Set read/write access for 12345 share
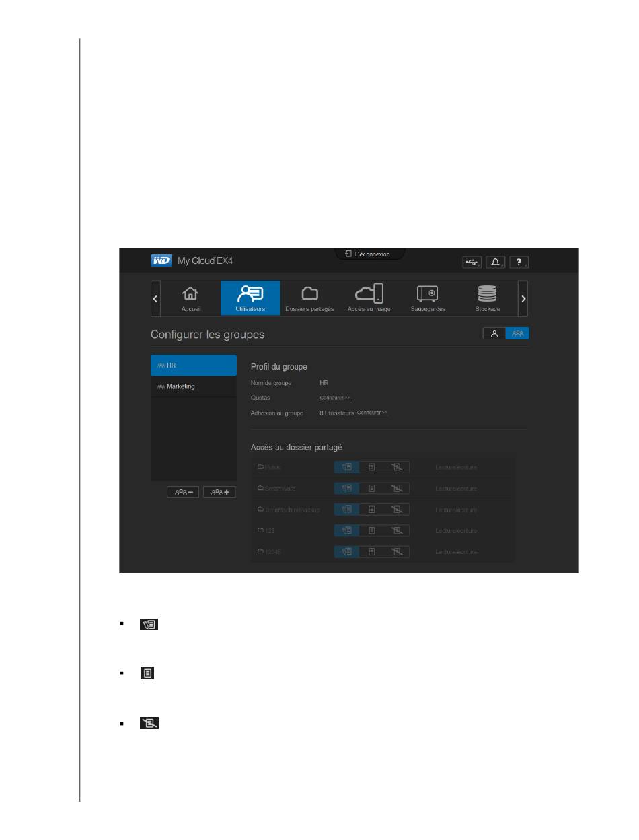 tap(347, 551)
